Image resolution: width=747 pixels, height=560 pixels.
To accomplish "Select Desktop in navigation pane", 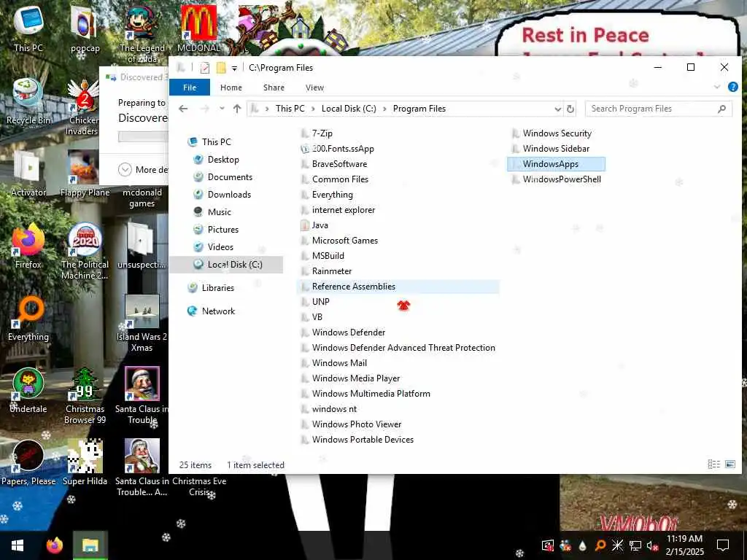I will tap(223, 160).
